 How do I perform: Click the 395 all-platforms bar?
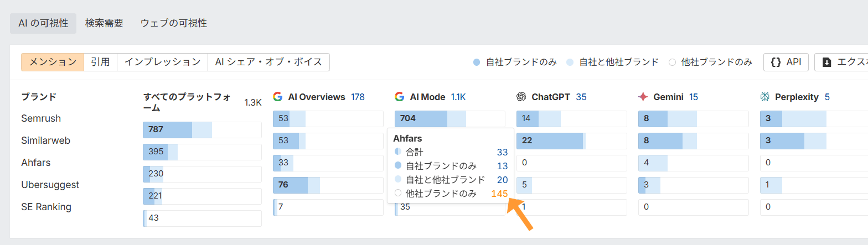pyautogui.click(x=202, y=152)
